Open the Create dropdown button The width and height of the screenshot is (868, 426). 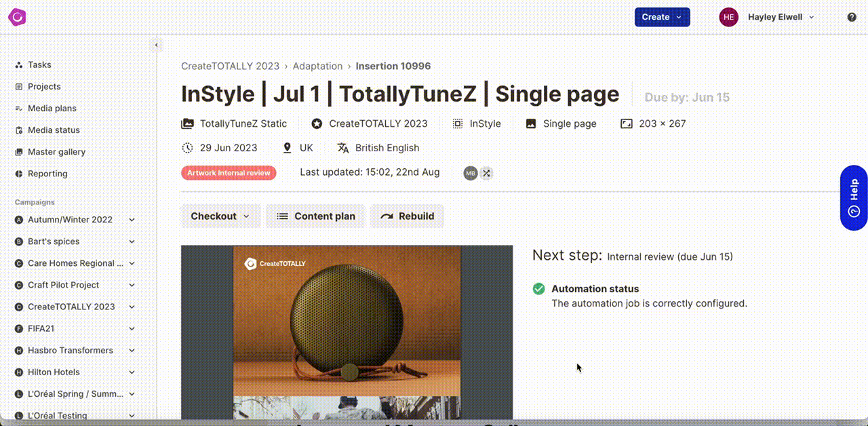click(x=662, y=17)
